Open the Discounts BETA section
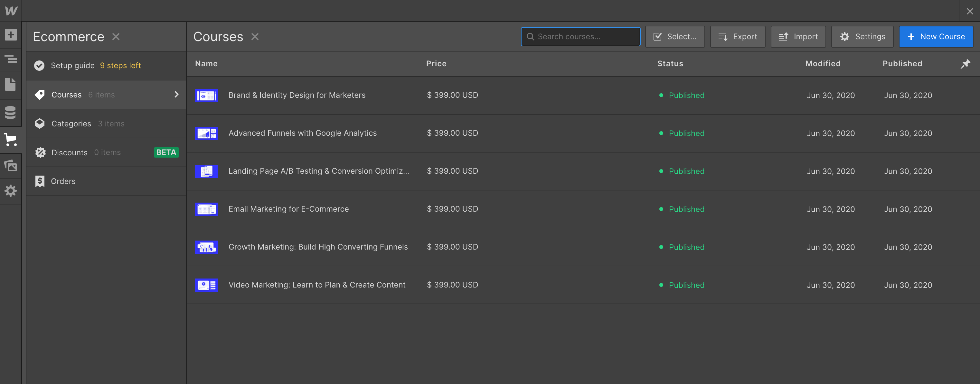 [x=70, y=152]
